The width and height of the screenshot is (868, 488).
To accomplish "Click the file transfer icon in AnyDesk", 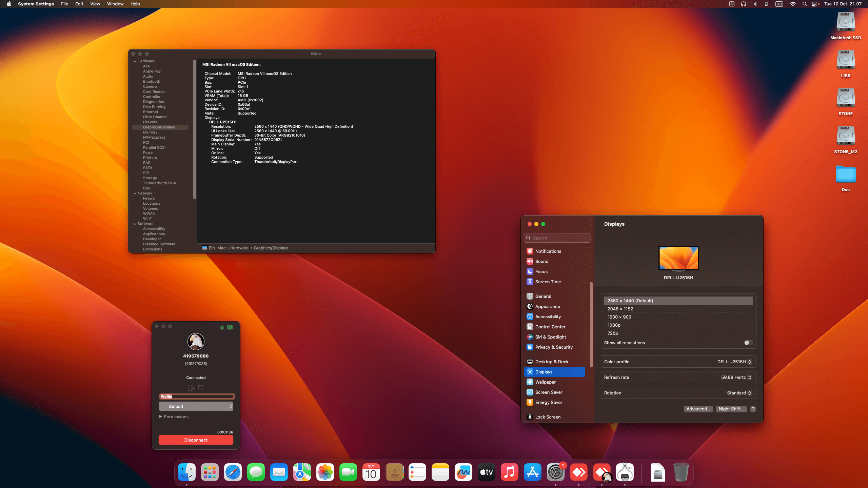I will [192, 388].
